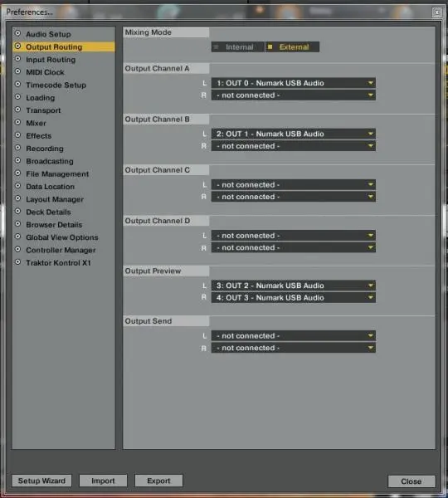Image resolution: width=448 pixels, height=498 pixels.
Task: Click the Output Channel A header
Action: (166, 68)
